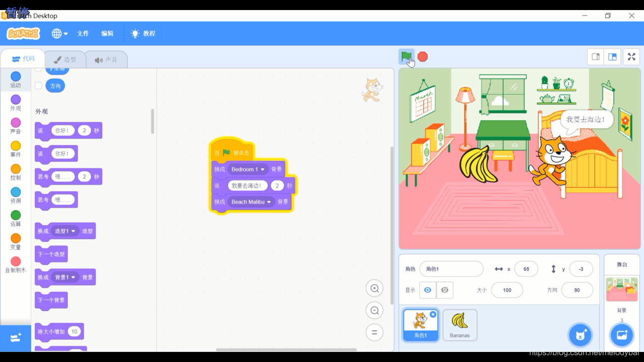The image size is (644, 362).
Task: Zoom in the code workspace
Action: tap(374, 289)
